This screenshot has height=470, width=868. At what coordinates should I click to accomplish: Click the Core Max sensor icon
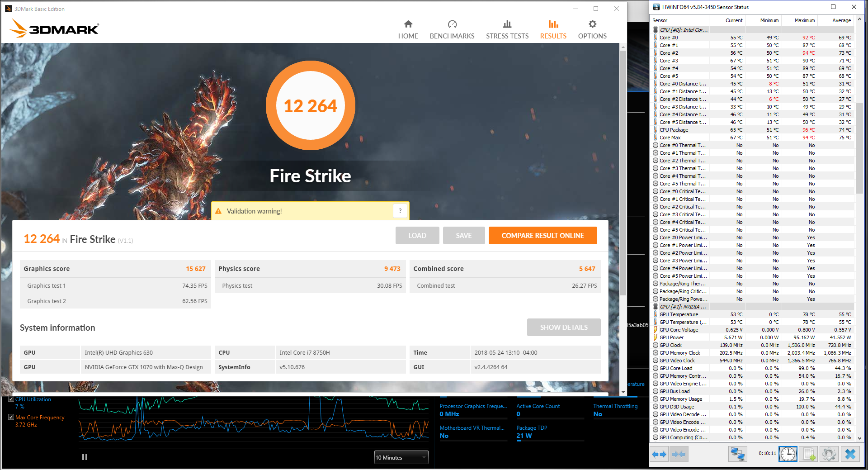[x=655, y=138]
